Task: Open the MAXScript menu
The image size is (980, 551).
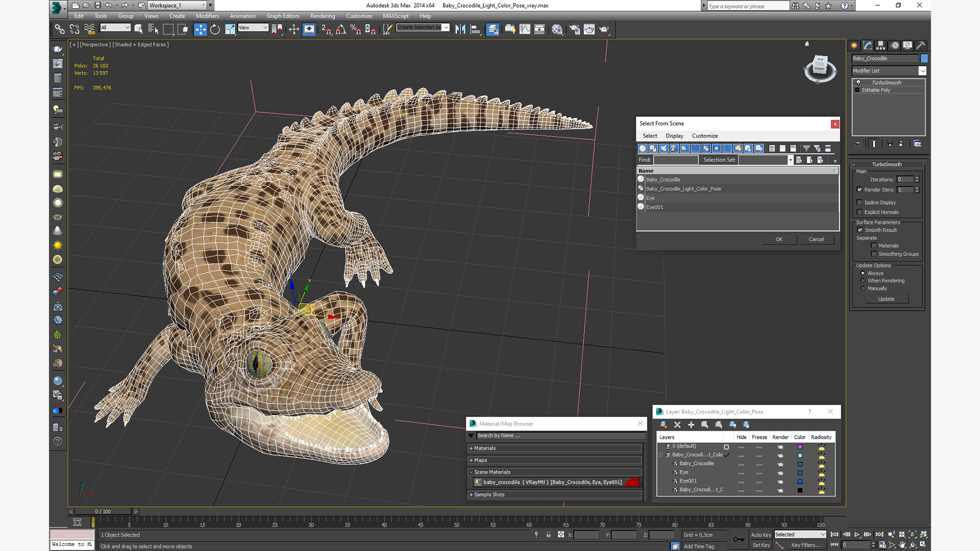Action: pyautogui.click(x=396, y=16)
